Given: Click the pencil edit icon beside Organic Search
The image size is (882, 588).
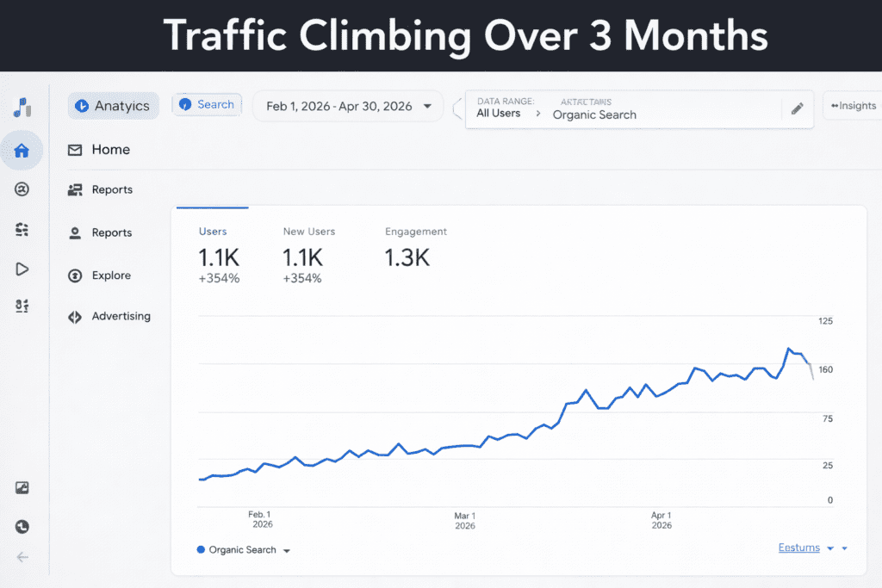Looking at the screenshot, I should [797, 109].
